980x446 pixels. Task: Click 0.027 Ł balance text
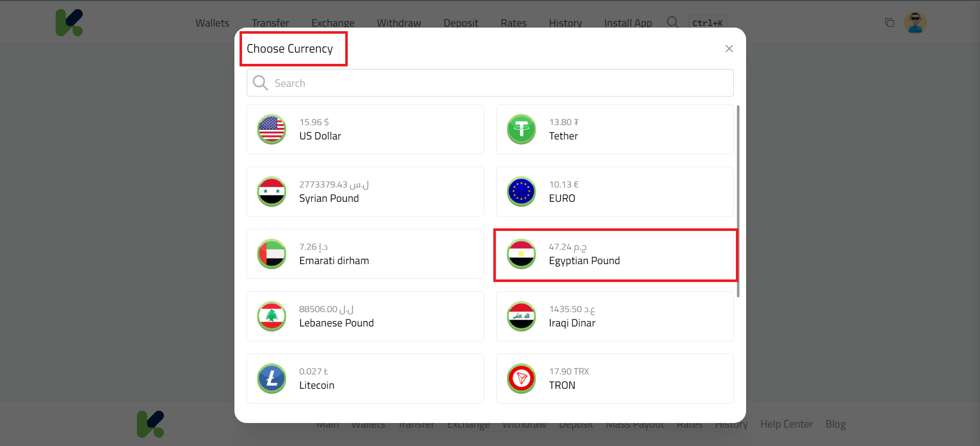(x=314, y=371)
